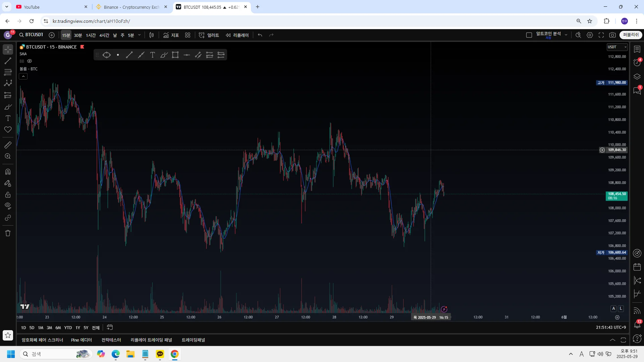Select the trend line drawing tool
Image resolution: width=644 pixels, height=362 pixels.
(x=8, y=61)
